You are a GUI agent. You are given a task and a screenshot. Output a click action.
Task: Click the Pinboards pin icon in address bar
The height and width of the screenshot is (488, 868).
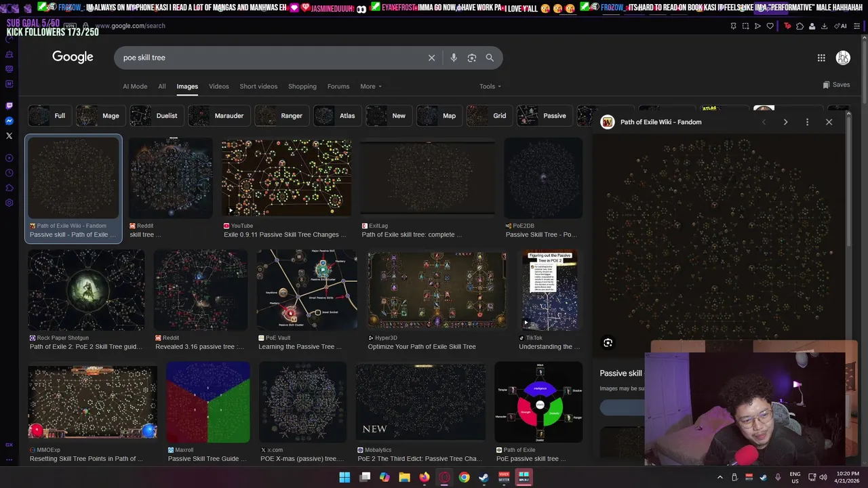pos(733,26)
